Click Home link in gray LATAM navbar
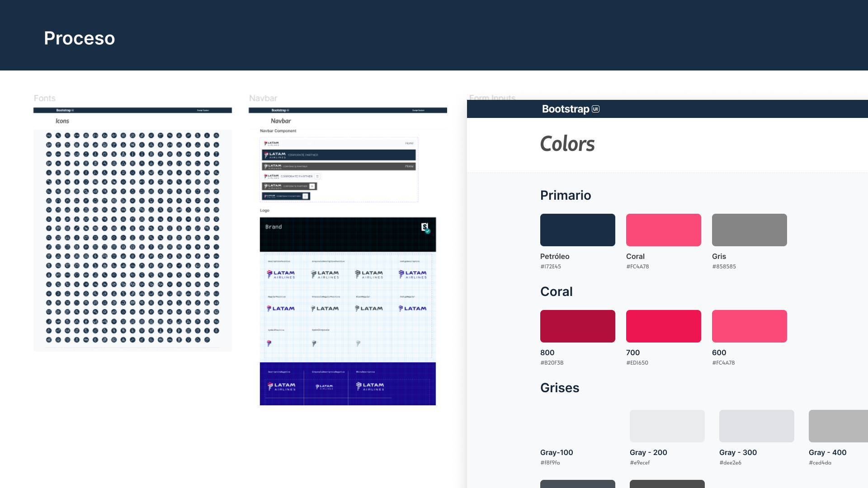This screenshot has height=488, width=868. 409,166
